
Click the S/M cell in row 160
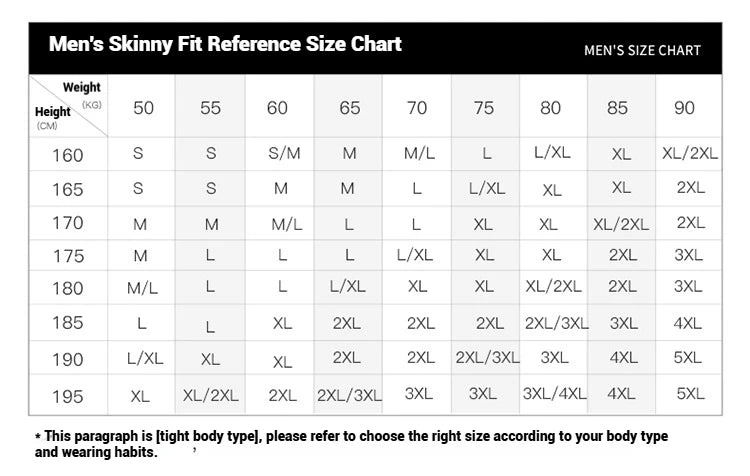(x=284, y=153)
